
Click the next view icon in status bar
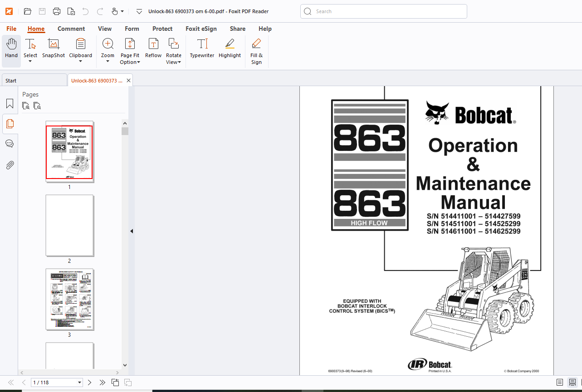coord(128,382)
